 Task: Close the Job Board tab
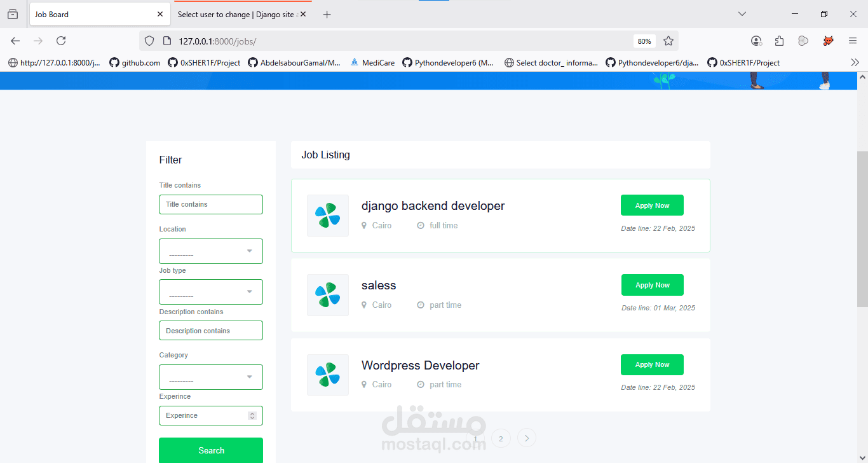click(x=160, y=14)
